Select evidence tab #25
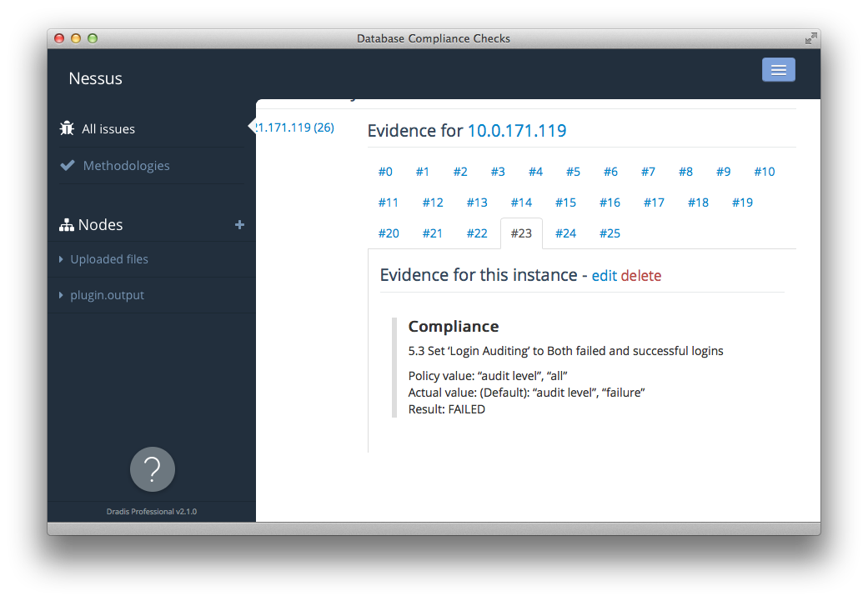 pos(610,233)
